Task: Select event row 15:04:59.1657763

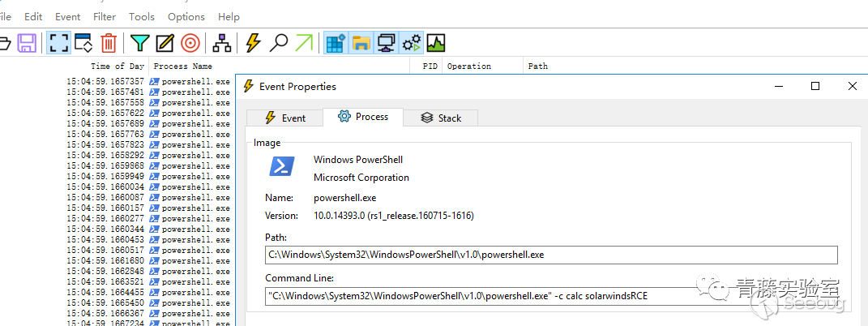Action: pyautogui.click(x=148, y=134)
